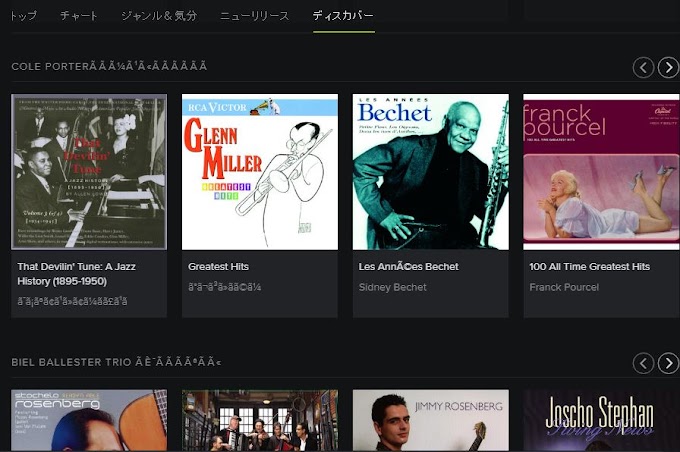Show next albums in Cole Porter row

[668, 68]
